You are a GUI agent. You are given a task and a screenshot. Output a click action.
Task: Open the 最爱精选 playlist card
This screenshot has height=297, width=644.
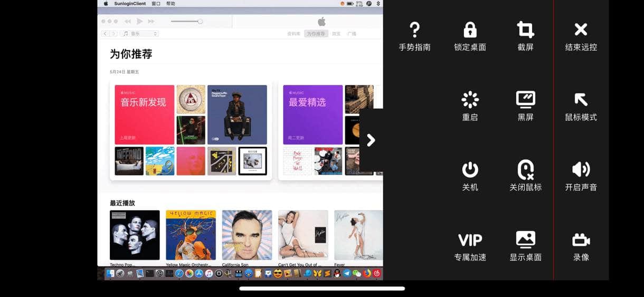tap(313, 114)
